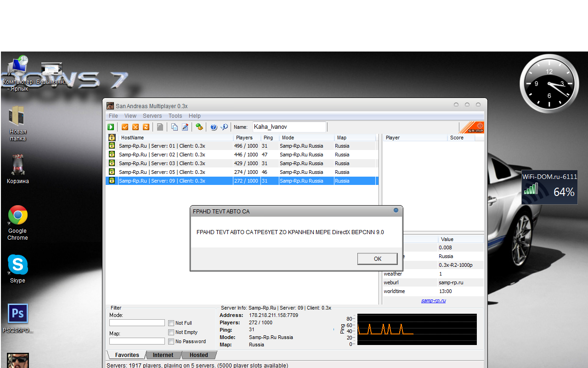Switch to the Hosted tab
This screenshot has width=588, height=368.
coord(198,355)
